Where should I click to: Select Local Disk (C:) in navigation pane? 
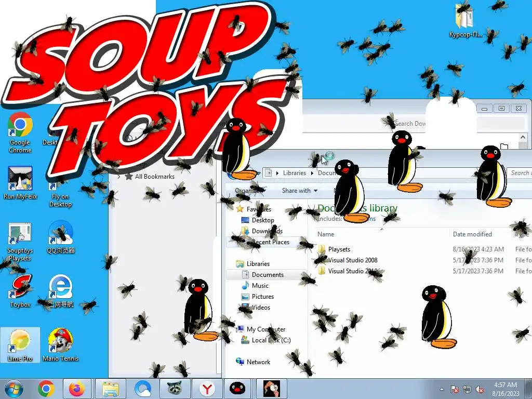coord(271,340)
